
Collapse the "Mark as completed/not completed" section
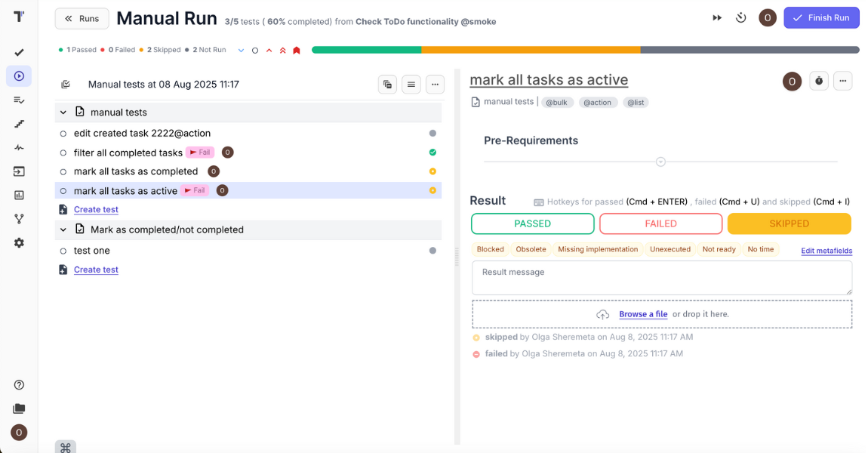coord(63,230)
